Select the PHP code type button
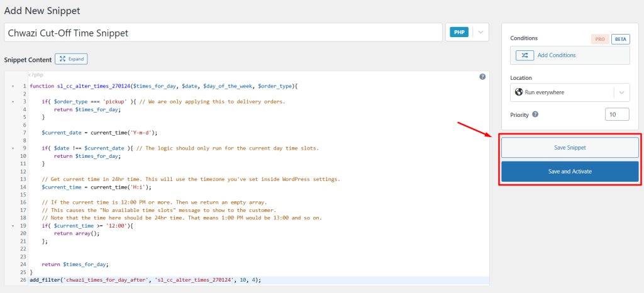This screenshot has height=293, width=644. pyautogui.click(x=458, y=33)
